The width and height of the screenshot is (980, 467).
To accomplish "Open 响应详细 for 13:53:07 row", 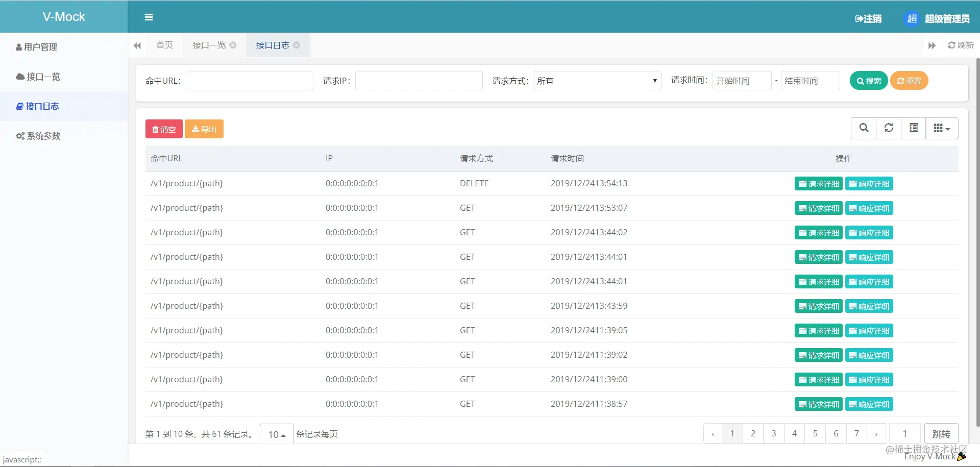I will [x=869, y=208].
